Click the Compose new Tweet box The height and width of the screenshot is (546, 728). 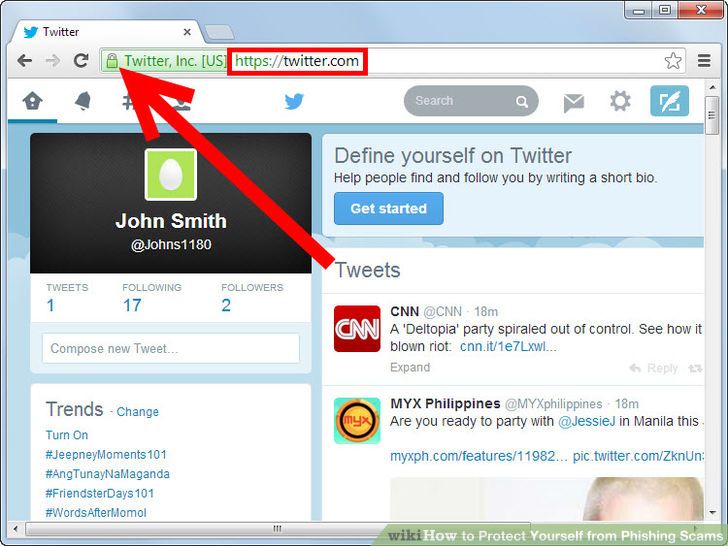point(171,348)
